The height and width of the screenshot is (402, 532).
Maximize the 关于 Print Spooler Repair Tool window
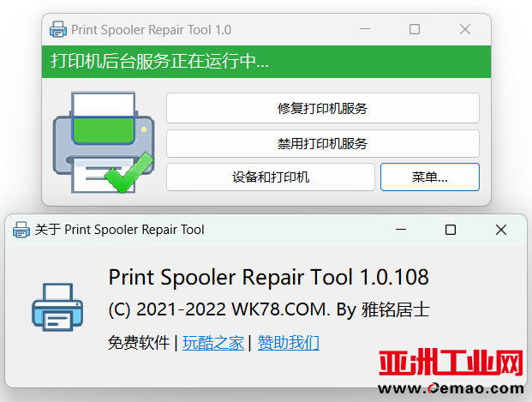click(x=451, y=230)
